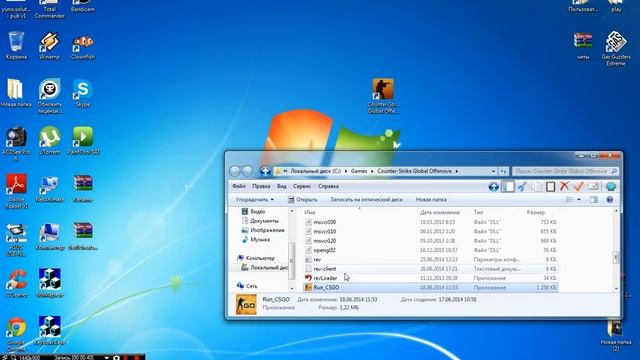Sort files by the Имя column header
The width and height of the screenshot is (640, 360).
coord(310,212)
